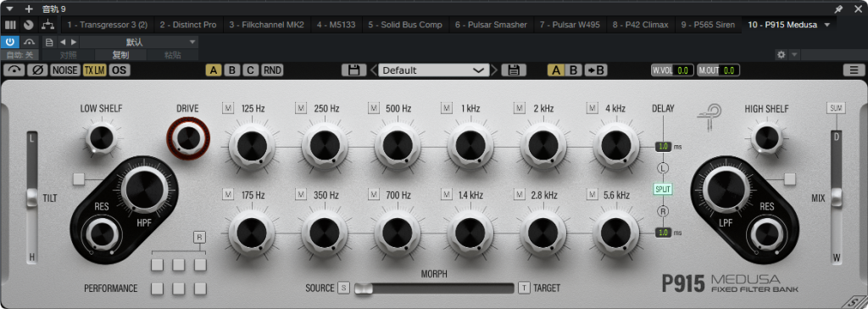Image resolution: width=868 pixels, height=309 pixels.
Task: Select the circular R channel delay indicator
Action: coord(663,211)
